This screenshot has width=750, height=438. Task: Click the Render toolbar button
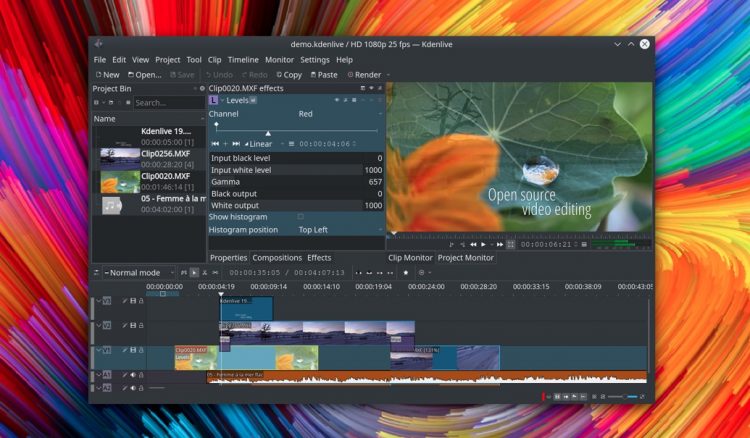point(364,75)
